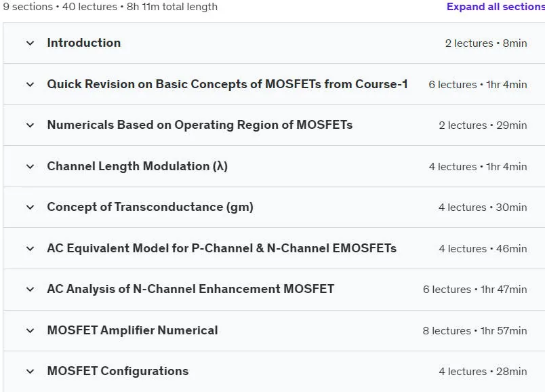Expand chevron for Numericals Based on Operating Region
The height and width of the screenshot is (392, 545).
(31, 125)
